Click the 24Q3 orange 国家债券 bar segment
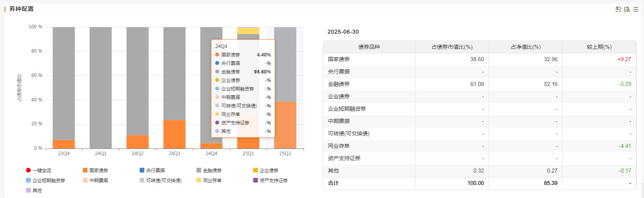This screenshot has height=198, width=644. pos(174,134)
